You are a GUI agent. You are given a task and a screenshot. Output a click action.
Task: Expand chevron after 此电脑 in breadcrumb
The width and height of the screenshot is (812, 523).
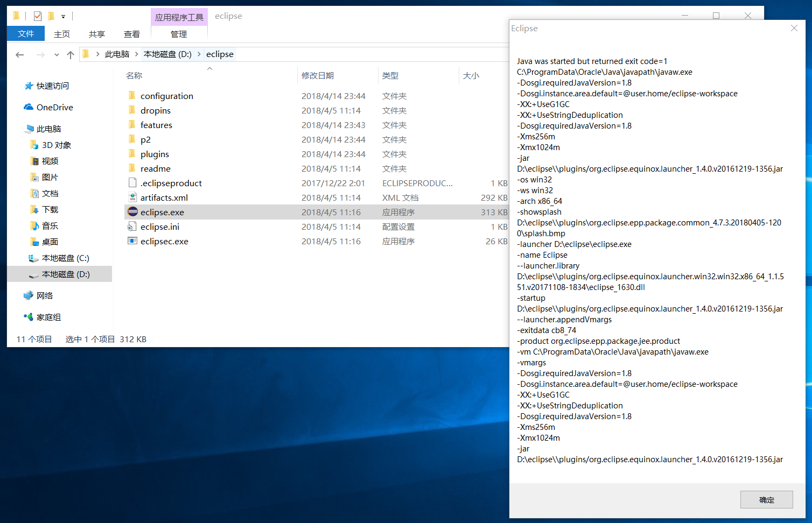[x=137, y=54]
